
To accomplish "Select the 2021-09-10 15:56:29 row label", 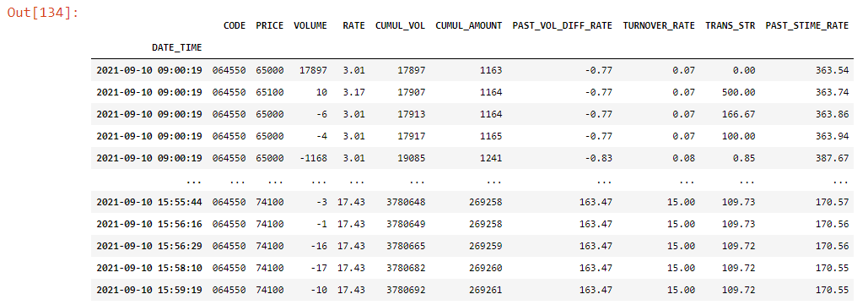I will pos(149,246).
